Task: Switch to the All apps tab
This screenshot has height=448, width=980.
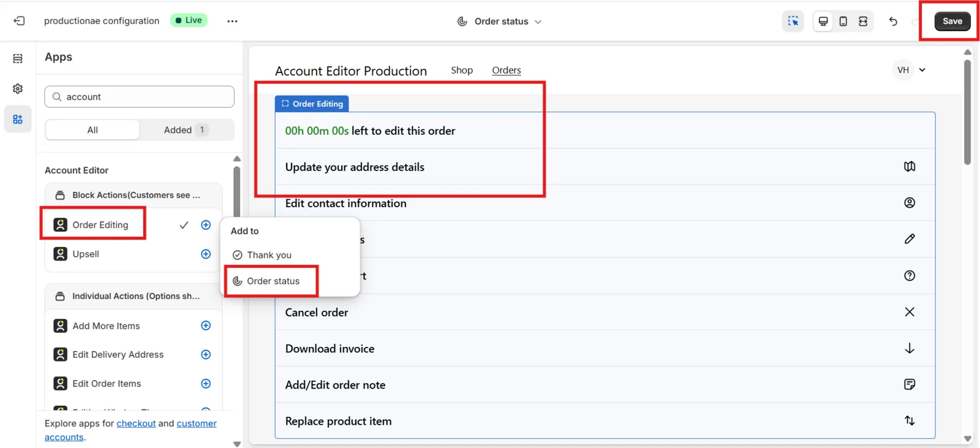Action: (92, 130)
